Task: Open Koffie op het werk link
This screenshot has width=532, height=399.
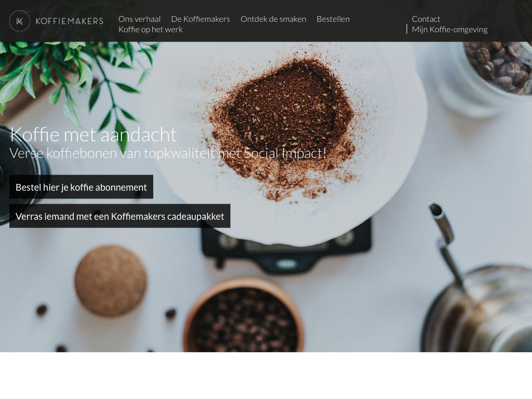Action: (x=151, y=30)
